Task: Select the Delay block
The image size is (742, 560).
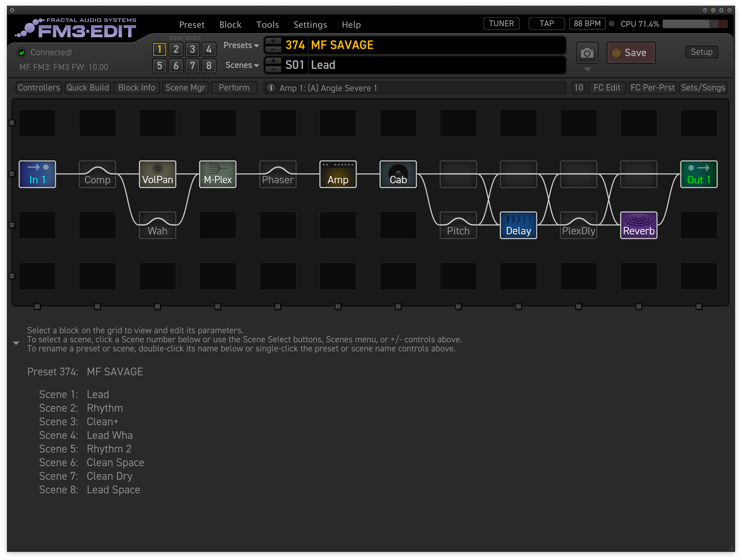Action: pos(518,225)
